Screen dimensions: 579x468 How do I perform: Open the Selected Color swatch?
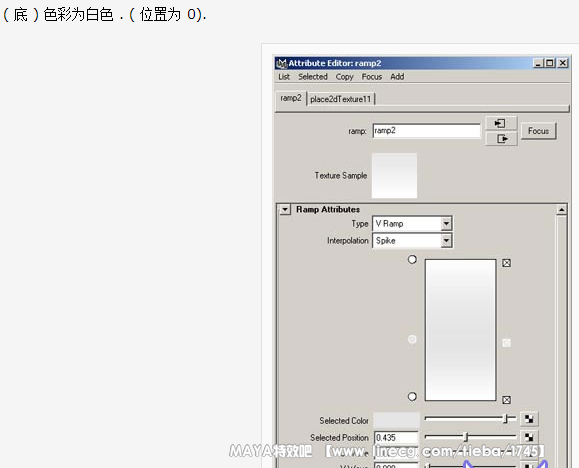[396, 420]
